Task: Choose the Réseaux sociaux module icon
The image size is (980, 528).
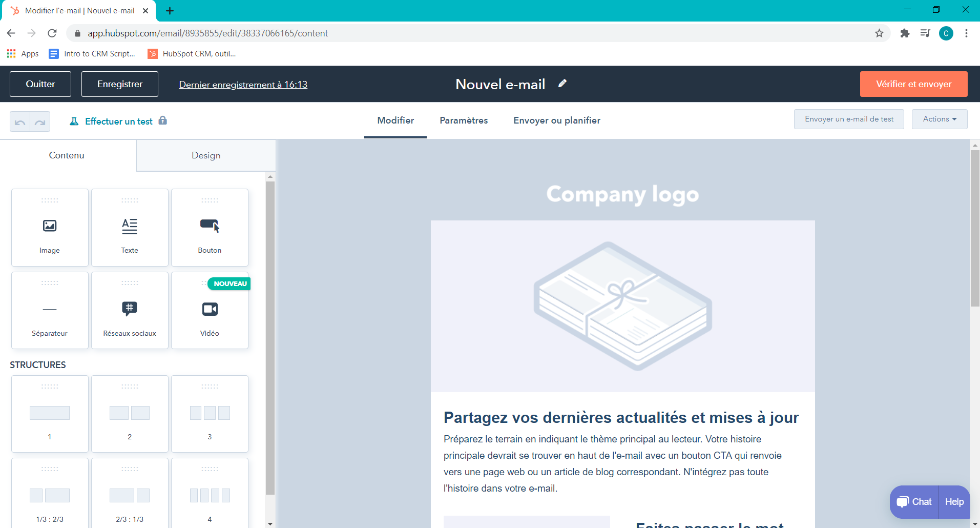Action: point(130,308)
